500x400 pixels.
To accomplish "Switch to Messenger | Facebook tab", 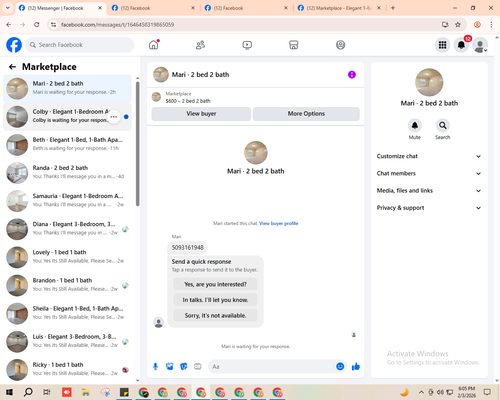I will (61, 8).
